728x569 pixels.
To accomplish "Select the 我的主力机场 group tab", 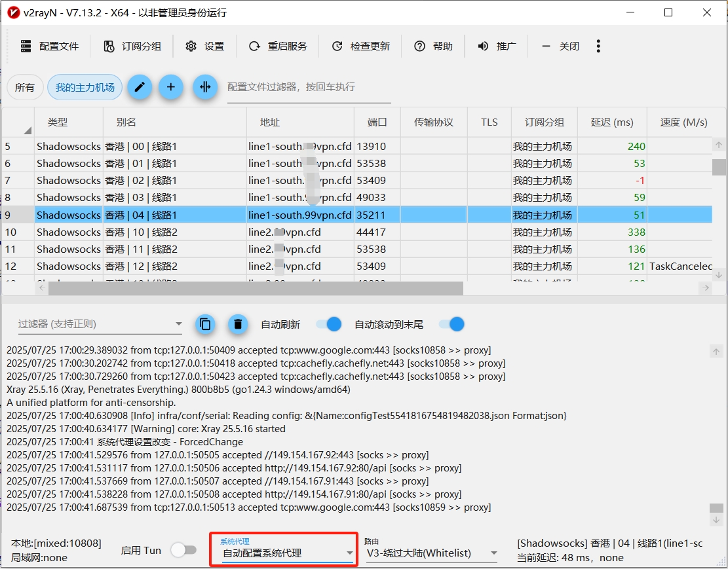I will (x=85, y=86).
